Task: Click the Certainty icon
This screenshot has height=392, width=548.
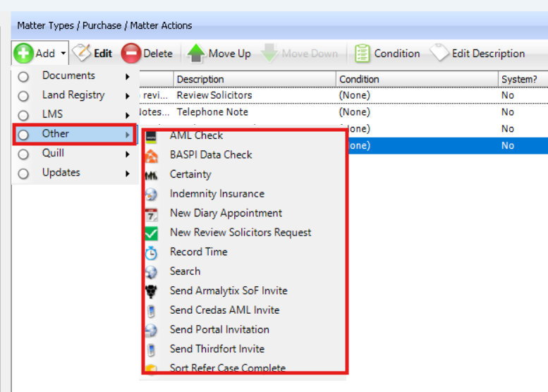Action: (151, 176)
